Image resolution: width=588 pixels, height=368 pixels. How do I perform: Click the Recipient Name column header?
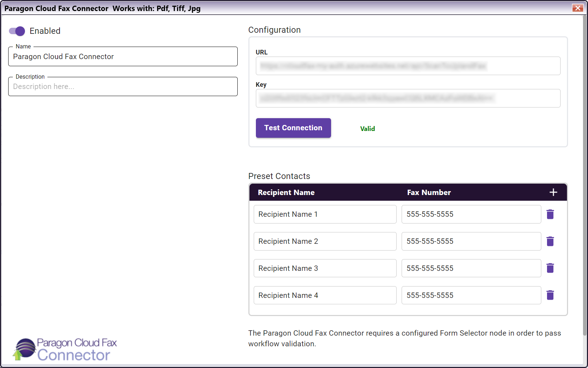286,193
